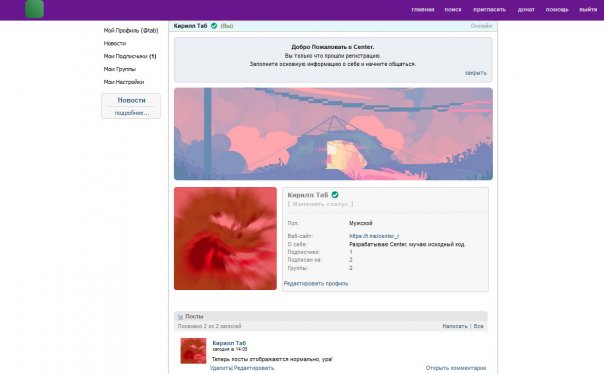Open помощь in the top navigation
This screenshot has width=604, height=374.
[x=557, y=10]
